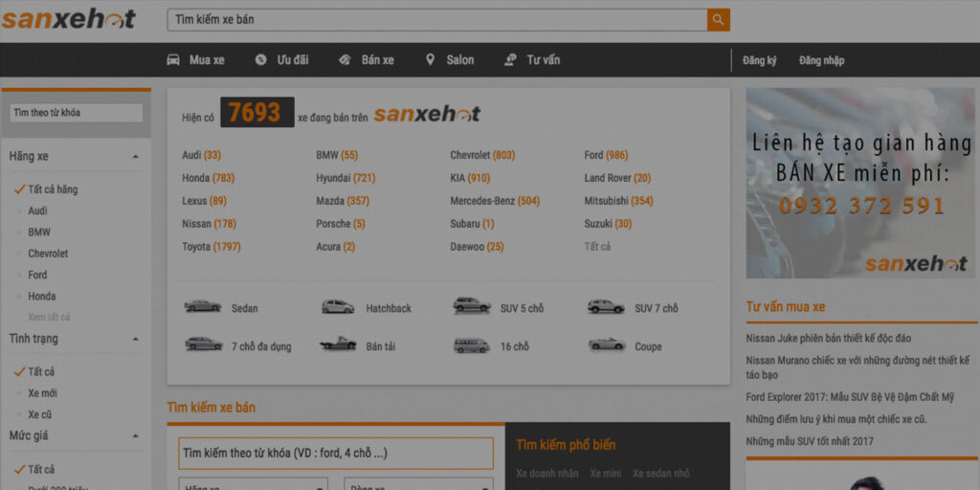Image resolution: width=980 pixels, height=490 pixels.
Task: Open Mitsubishi (354) brand link
Action: pos(619,201)
